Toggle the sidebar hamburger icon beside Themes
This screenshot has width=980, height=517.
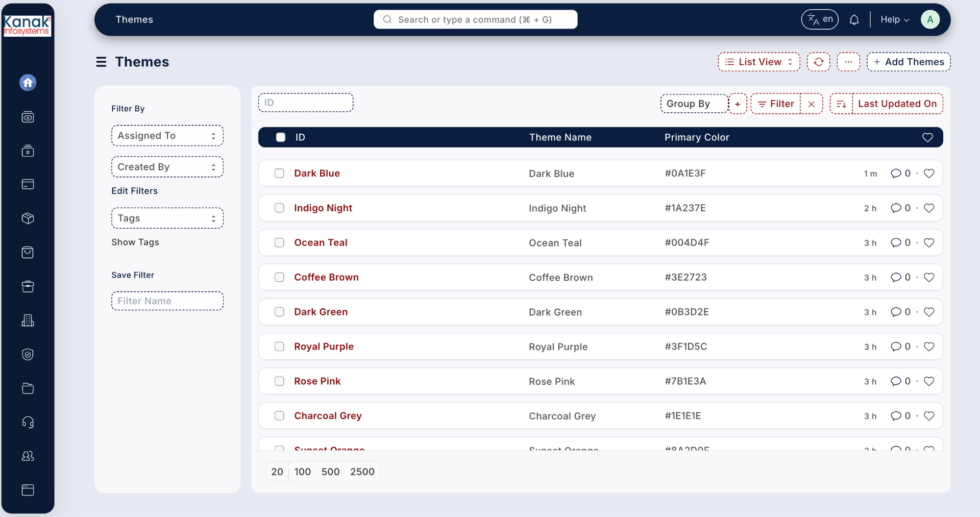pyautogui.click(x=101, y=62)
